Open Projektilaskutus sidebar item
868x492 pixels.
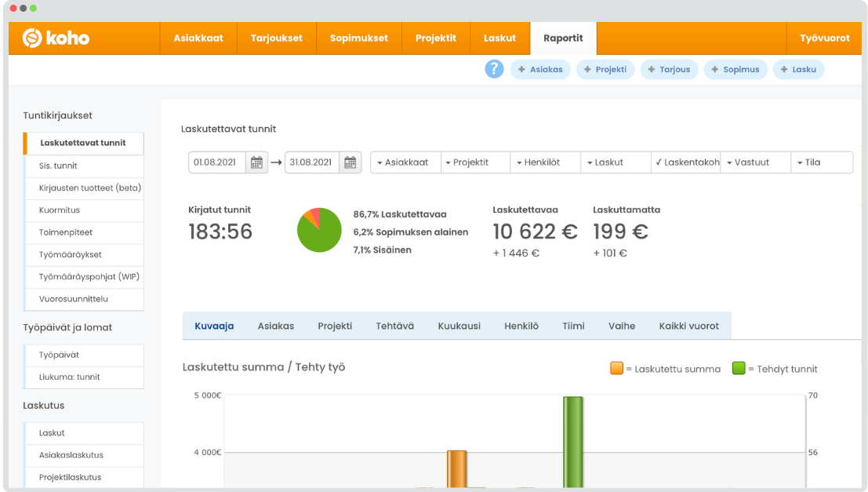tap(84, 477)
